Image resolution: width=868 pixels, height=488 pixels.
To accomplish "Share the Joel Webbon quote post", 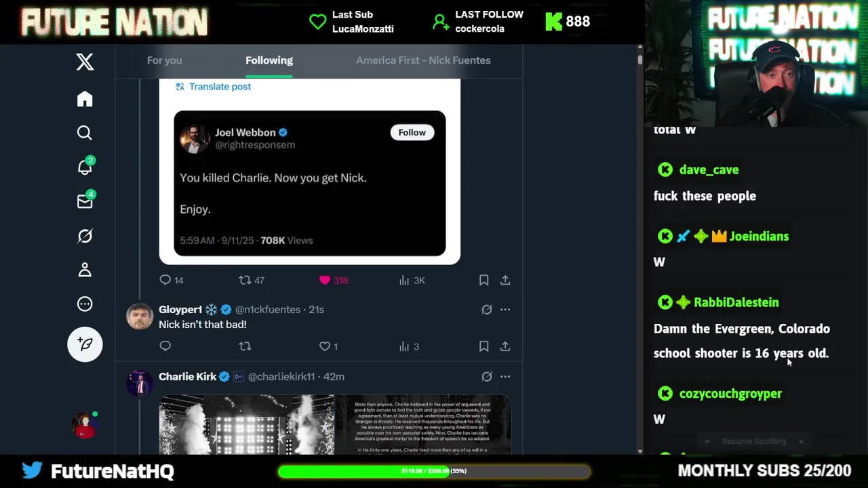I will click(505, 280).
